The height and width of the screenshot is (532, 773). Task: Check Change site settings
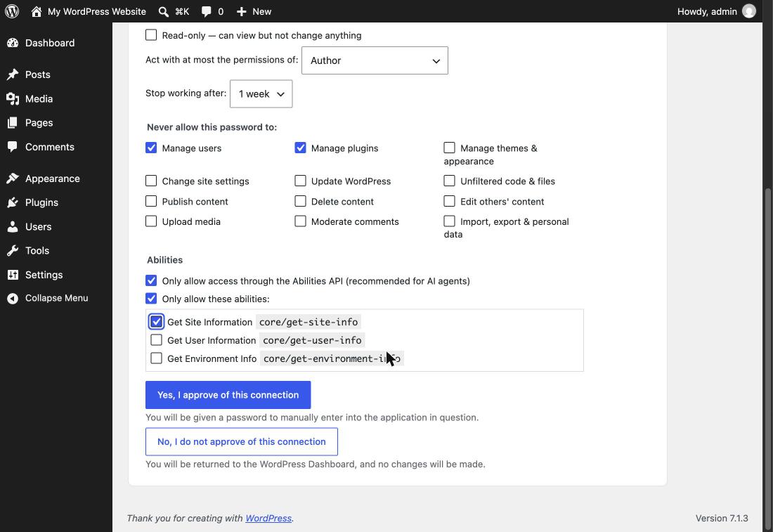click(151, 181)
